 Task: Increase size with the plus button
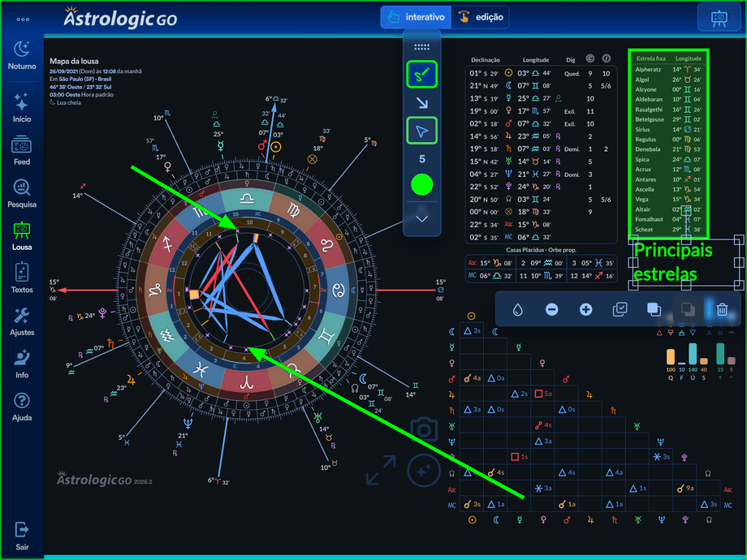pyautogui.click(x=585, y=309)
